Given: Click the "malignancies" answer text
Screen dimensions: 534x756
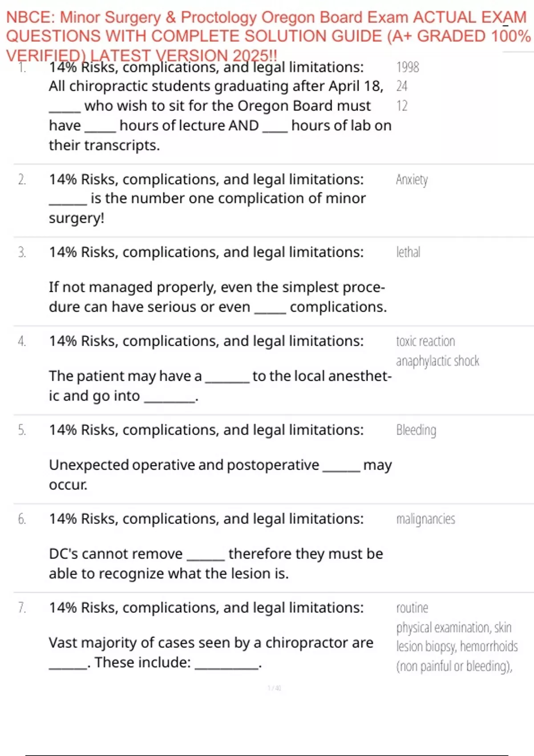Looking at the screenshot, I should click(425, 519).
